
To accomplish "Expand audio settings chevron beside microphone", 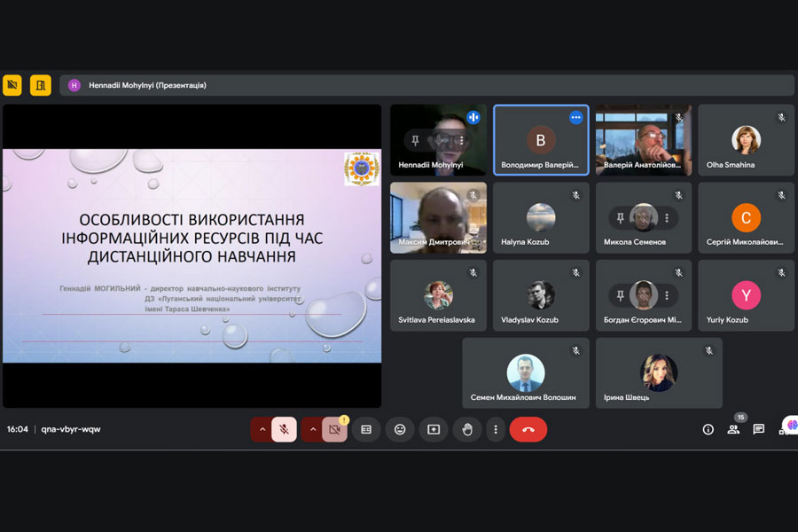I will [x=262, y=429].
